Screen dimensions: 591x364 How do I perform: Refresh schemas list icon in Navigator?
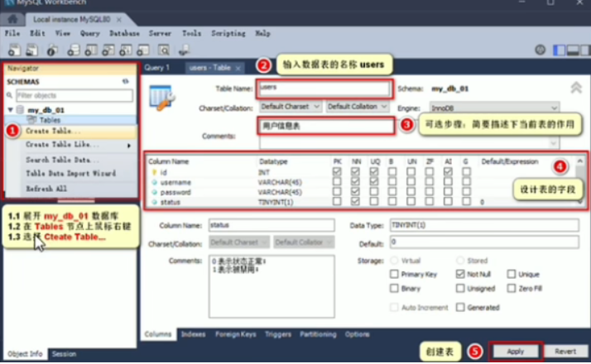(x=126, y=81)
